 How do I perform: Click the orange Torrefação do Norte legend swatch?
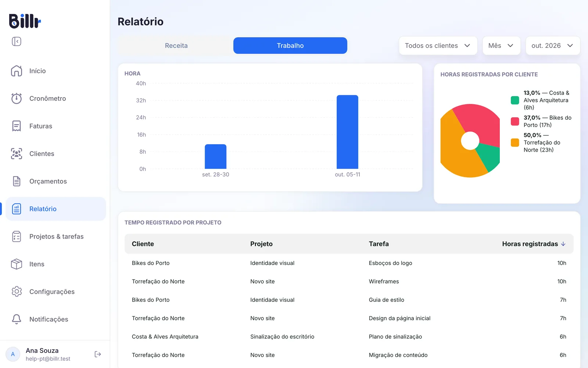pyautogui.click(x=515, y=142)
